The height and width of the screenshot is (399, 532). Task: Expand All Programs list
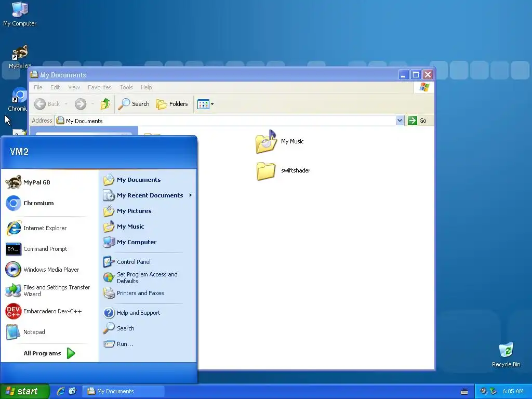point(49,353)
